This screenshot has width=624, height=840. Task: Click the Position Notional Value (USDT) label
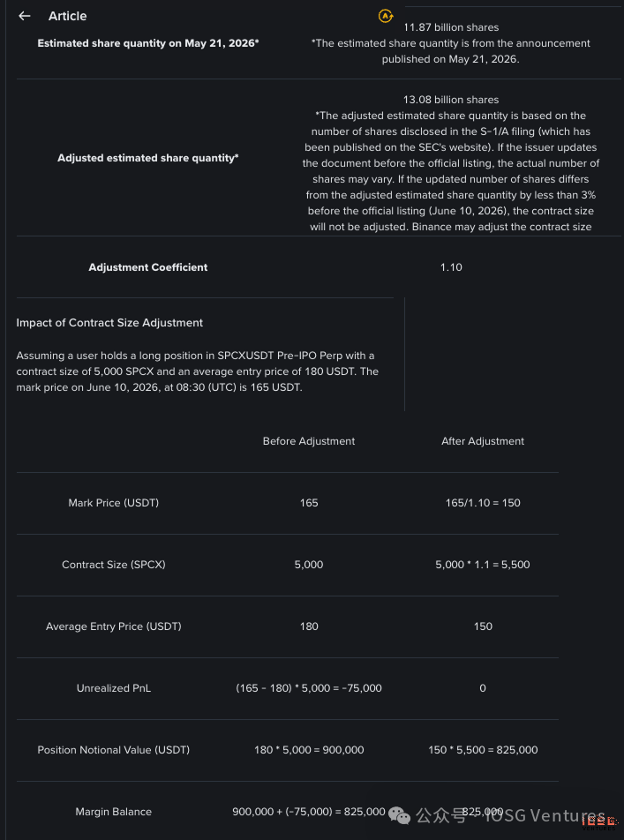114,749
